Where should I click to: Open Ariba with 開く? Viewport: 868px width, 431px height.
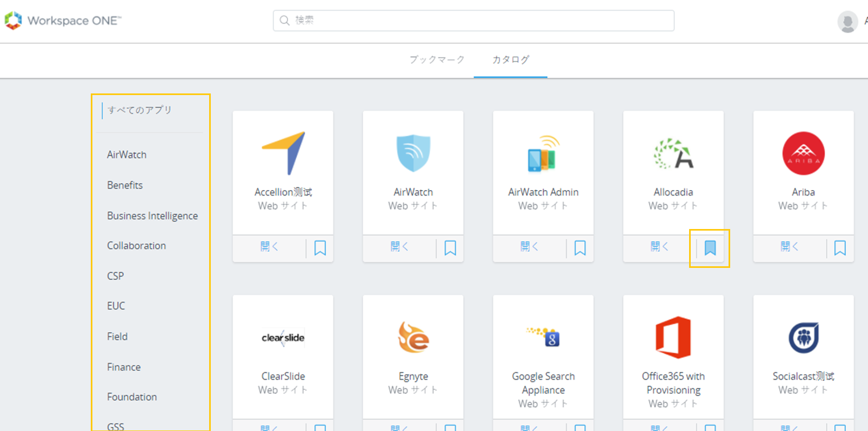coord(790,247)
